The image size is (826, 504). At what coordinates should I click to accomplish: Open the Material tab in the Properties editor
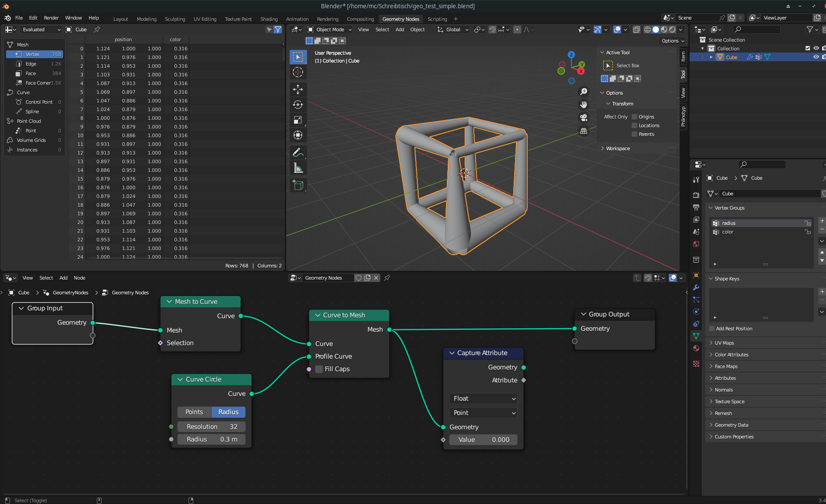(x=696, y=348)
